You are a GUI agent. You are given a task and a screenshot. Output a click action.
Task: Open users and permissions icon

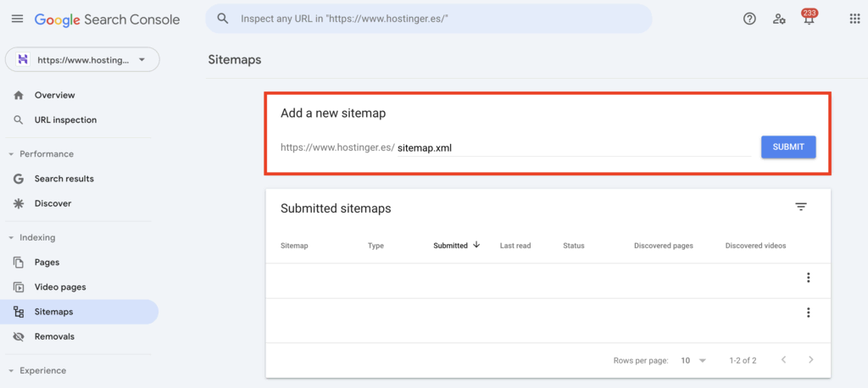pyautogui.click(x=779, y=19)
